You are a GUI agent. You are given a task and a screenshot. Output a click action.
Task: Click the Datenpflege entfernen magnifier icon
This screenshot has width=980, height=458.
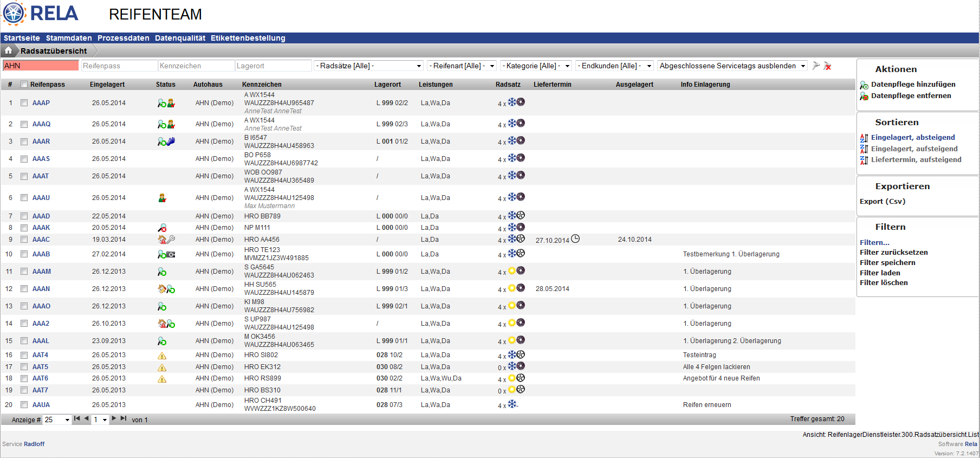[864, 96]
